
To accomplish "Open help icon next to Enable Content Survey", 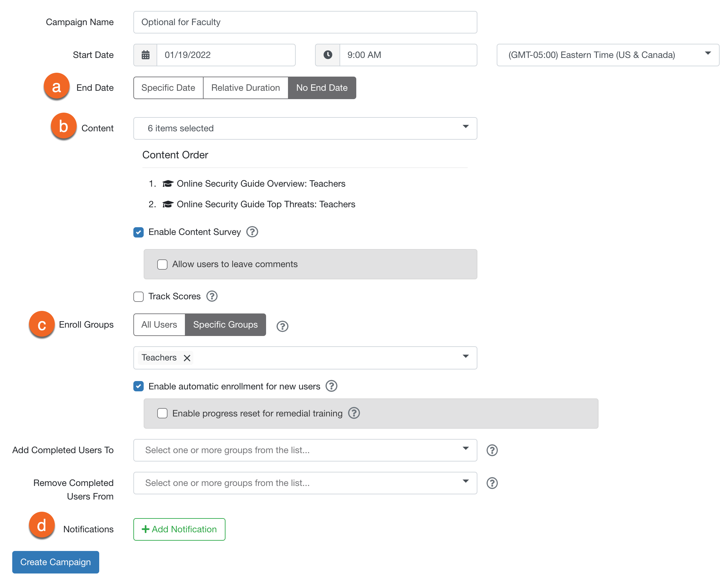I will 252,232.
